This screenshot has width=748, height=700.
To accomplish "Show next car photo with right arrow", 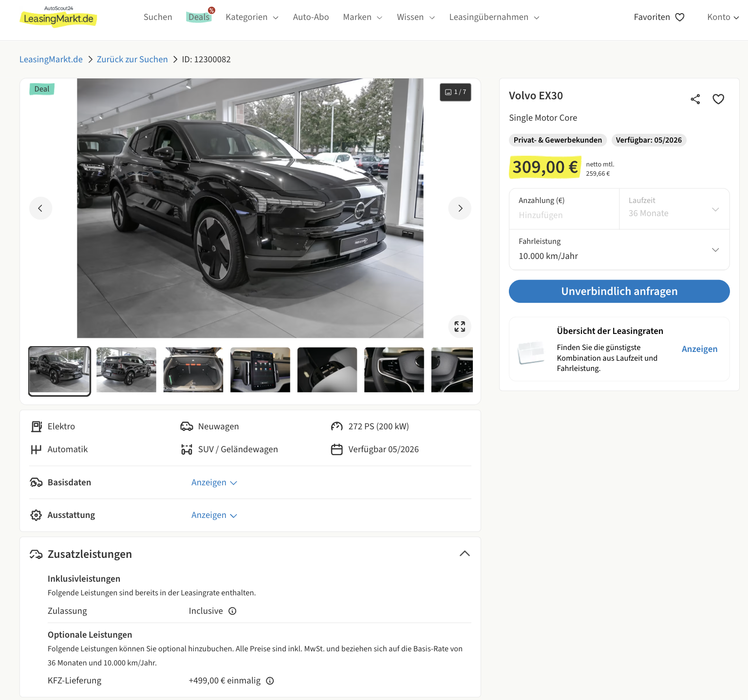I will tap(459, 208).
